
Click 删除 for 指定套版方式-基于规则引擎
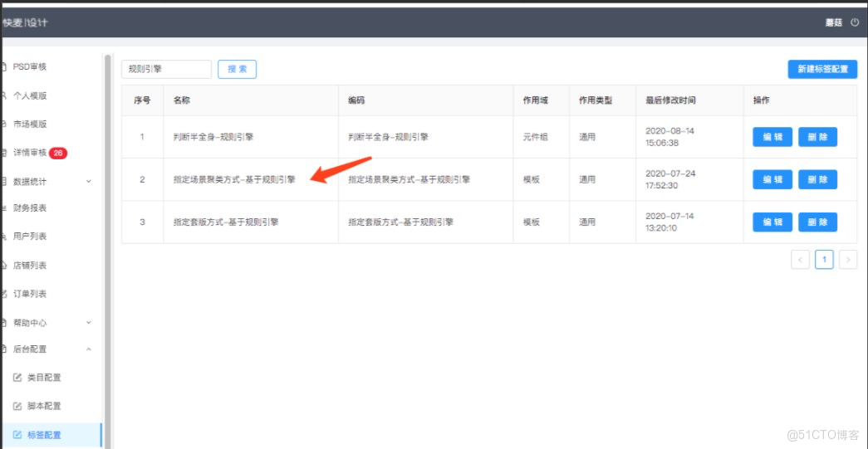(817, 222)
